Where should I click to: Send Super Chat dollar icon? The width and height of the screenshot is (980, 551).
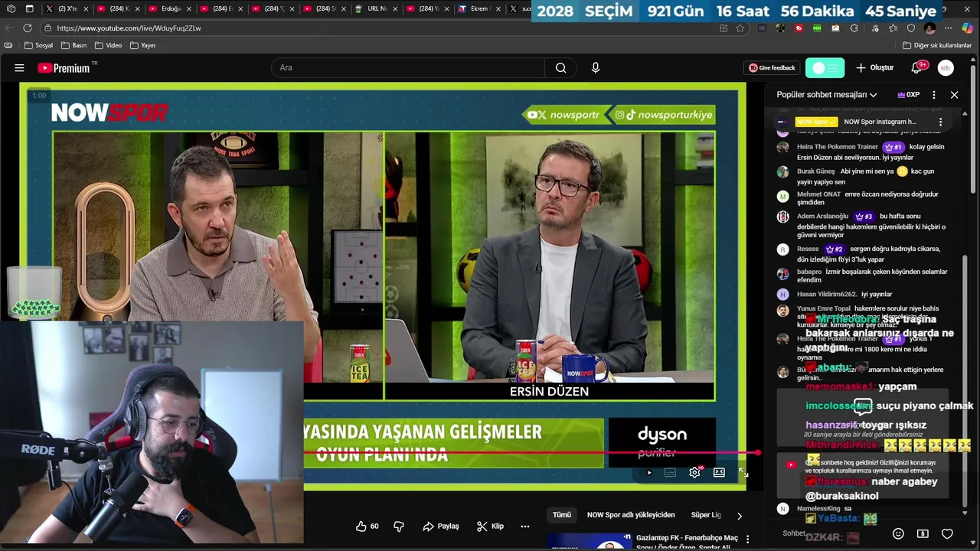(923, 533)
